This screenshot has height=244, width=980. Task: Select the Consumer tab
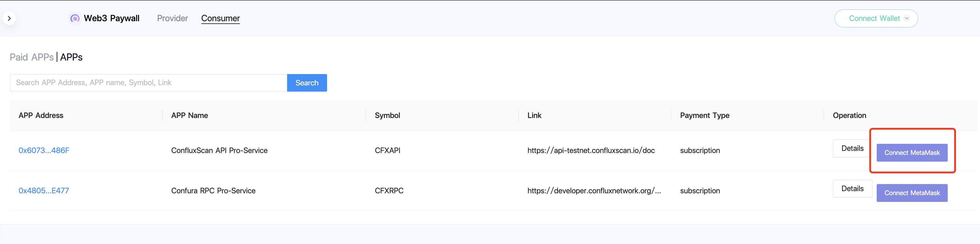tap(220, 18)
